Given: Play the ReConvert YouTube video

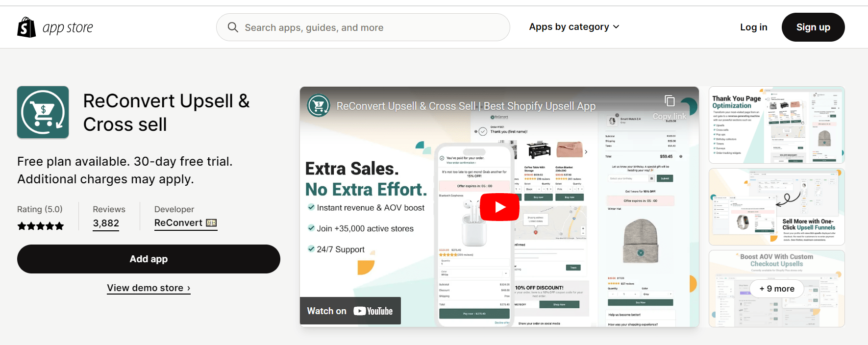Looking at the screenshot, I should (499, 207).
